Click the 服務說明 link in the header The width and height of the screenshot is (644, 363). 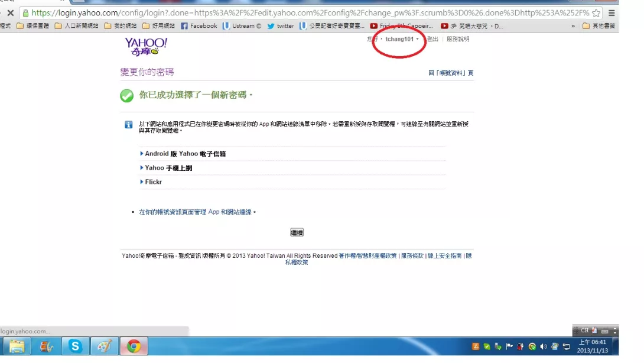[458, 39]
